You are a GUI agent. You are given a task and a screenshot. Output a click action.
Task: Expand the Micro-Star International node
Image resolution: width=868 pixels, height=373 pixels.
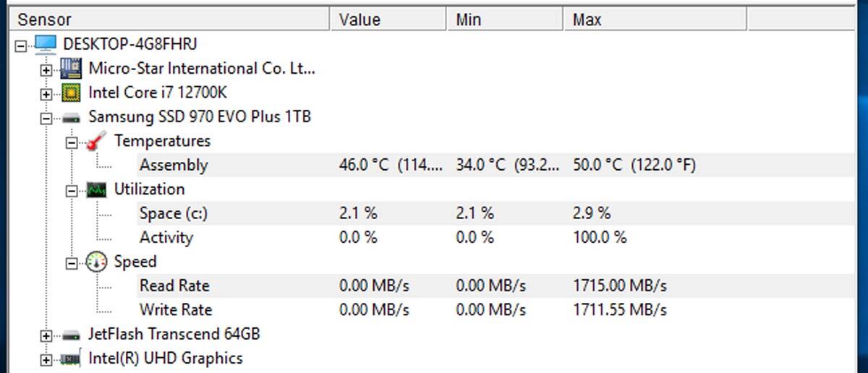click(x=46, y=70)
